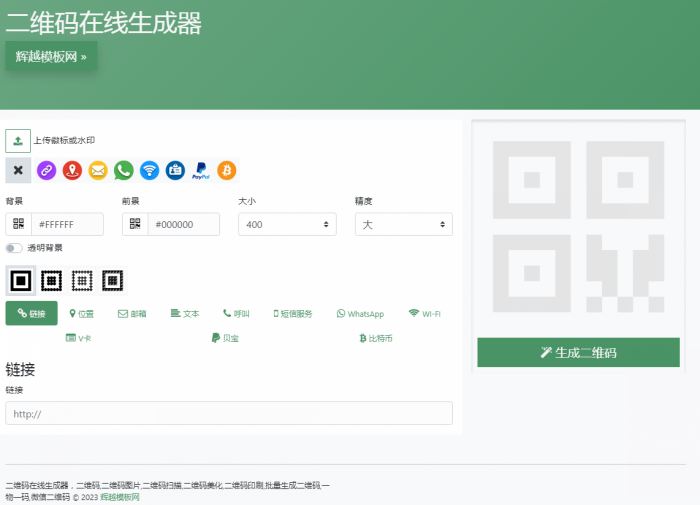Select the green WhatsApp phone watermark icon
The width and height of the screenshot is (700, 505).
pyautogui.click(x=123, y=171)
